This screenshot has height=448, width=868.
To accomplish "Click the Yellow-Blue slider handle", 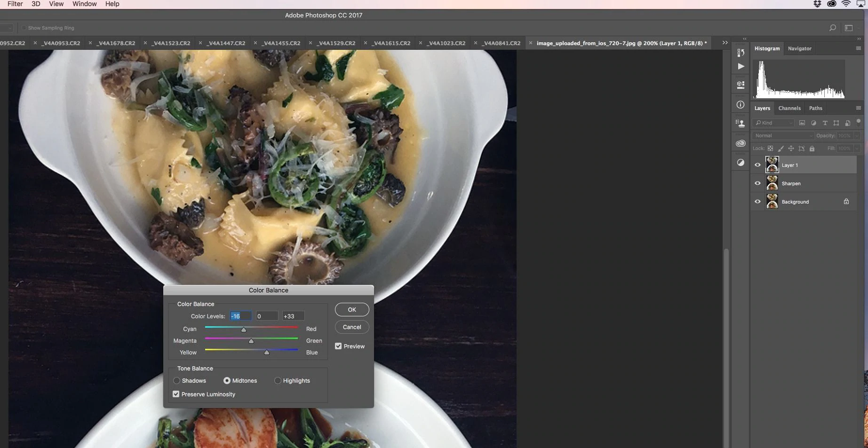I will [x=267, y=353].
